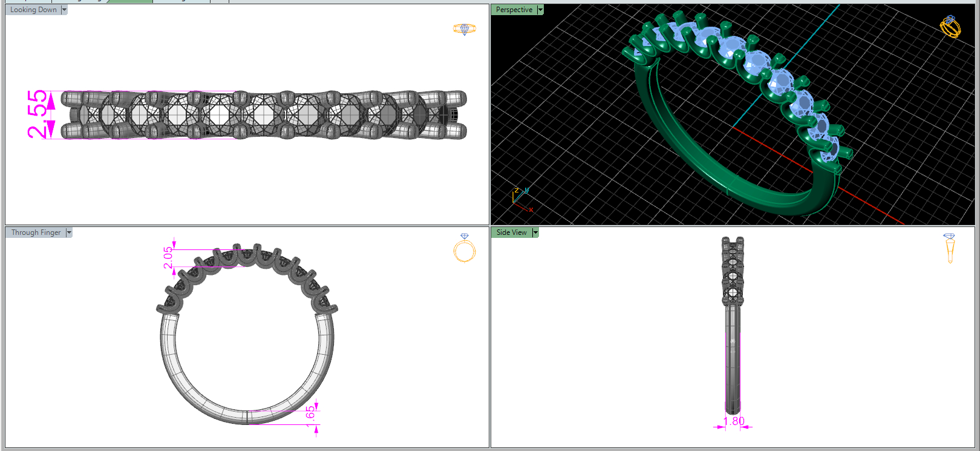Click the XYZ axis indicator in Perspective view
Image resolution: width=980 pixels, height=451 pixels.
521,199
